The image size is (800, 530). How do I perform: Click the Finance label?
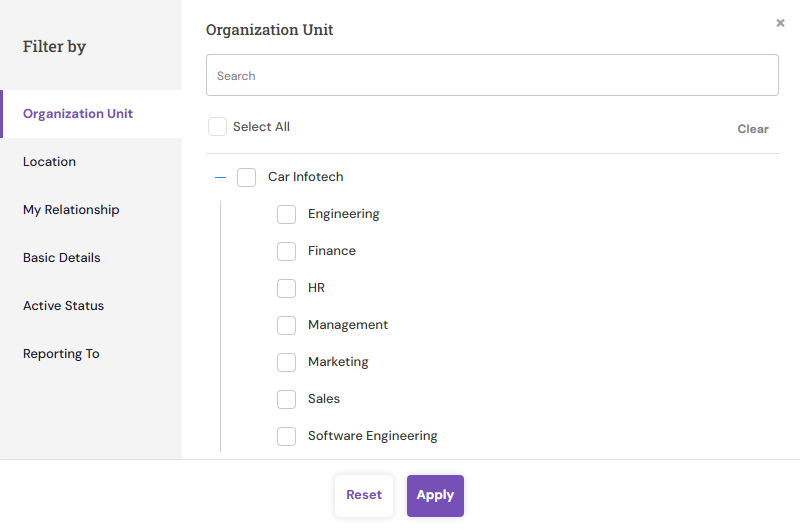click(332, 250)
